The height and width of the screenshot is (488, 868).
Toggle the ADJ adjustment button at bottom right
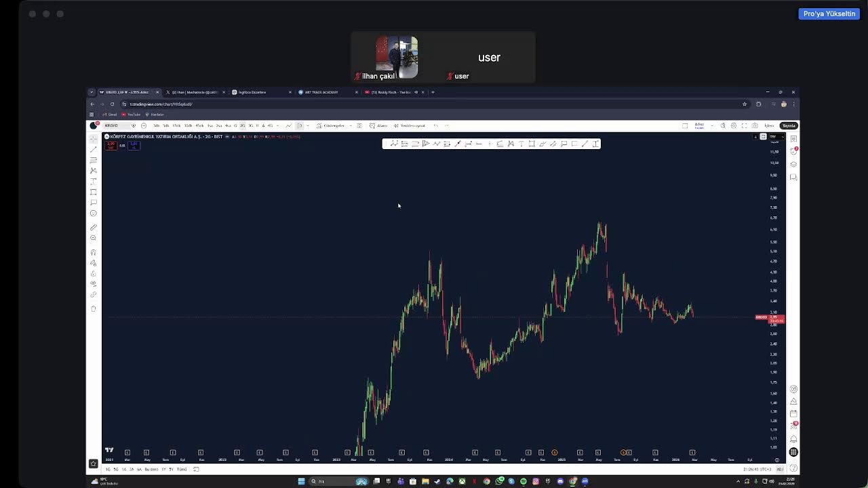(780, 469)
